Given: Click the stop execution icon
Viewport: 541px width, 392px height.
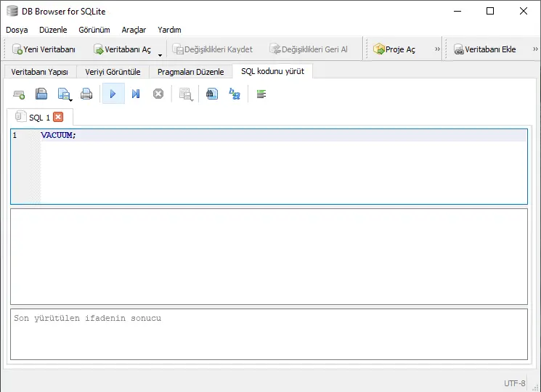Looking at the screenshot, I should (158, 94).
